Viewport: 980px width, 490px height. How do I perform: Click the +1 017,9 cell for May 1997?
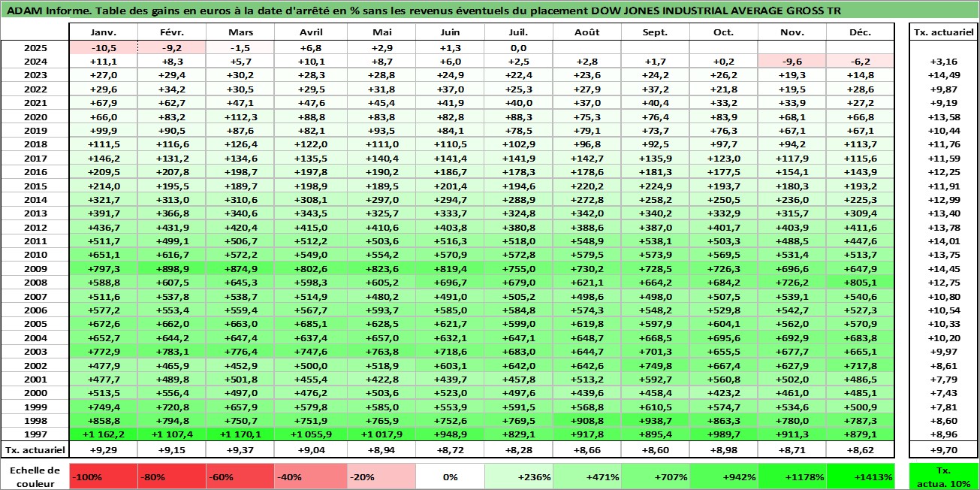pyautogui.click(x=382, y=434)
